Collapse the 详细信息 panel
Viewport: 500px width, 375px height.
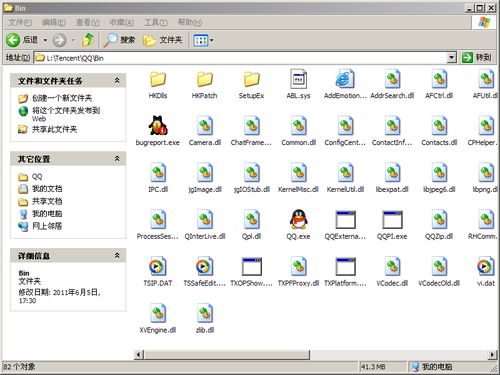coord(117,255)
